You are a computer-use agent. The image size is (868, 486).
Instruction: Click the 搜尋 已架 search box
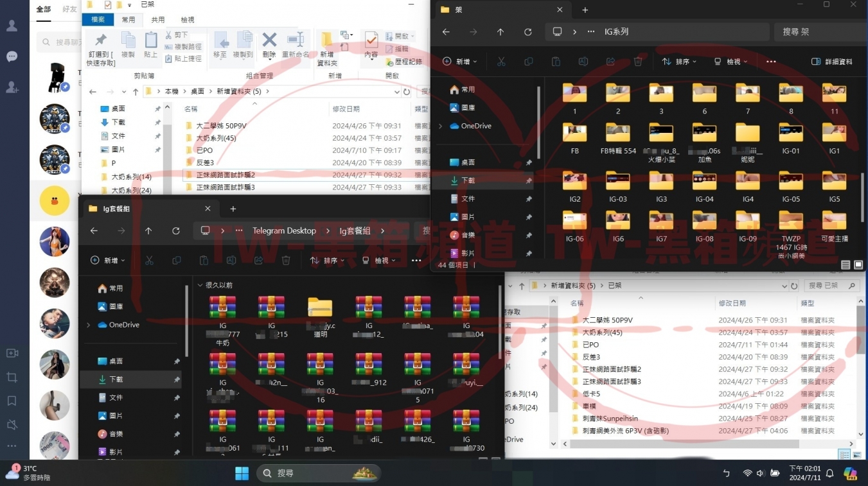pyautogui.click(x=833, y=285)
